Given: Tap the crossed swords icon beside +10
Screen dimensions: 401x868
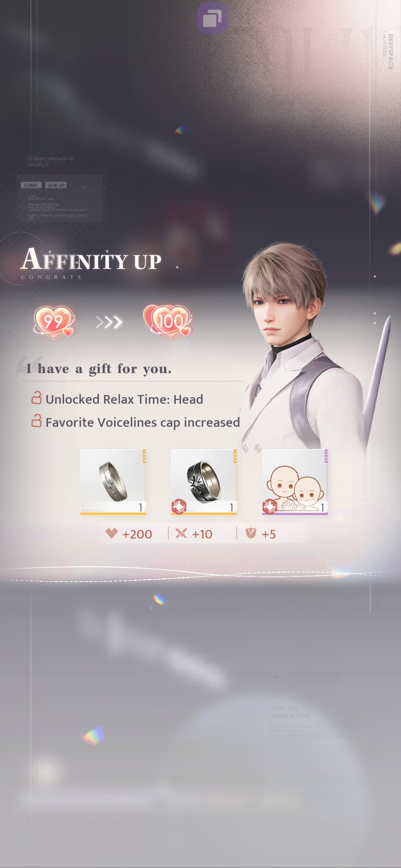Looking at the screenshot, I should point(181,533).
